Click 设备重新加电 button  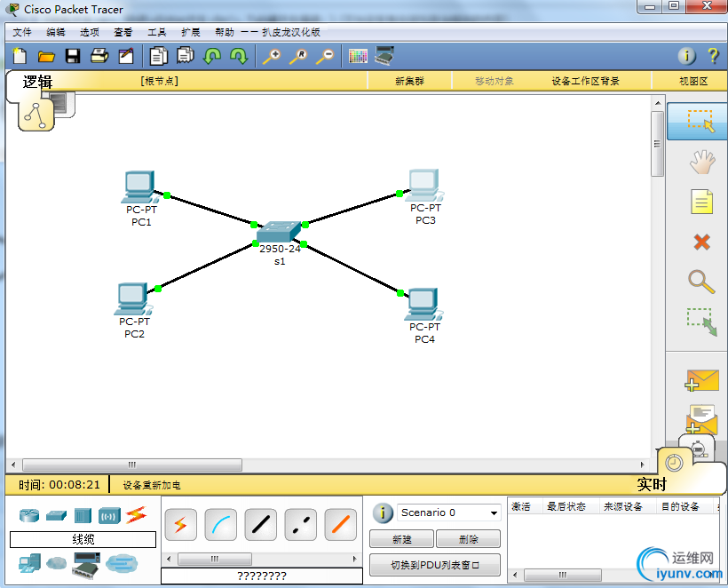coord(152,485)
